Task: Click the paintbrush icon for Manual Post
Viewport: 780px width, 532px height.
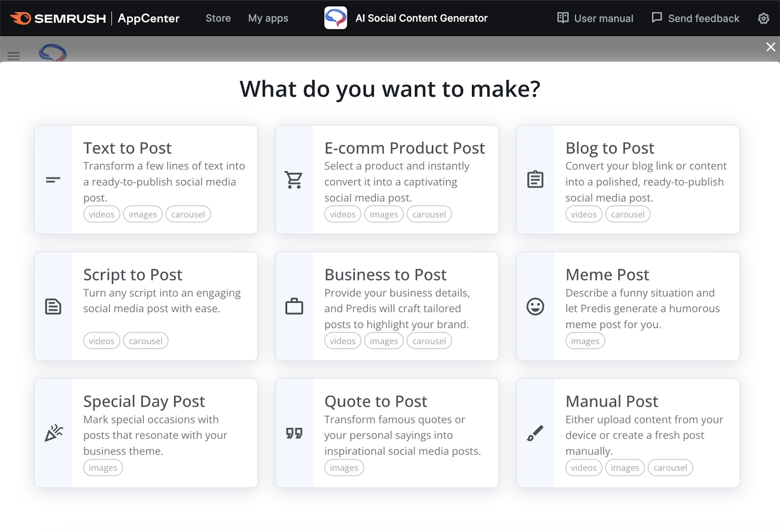Action: (x=535, y=433)
